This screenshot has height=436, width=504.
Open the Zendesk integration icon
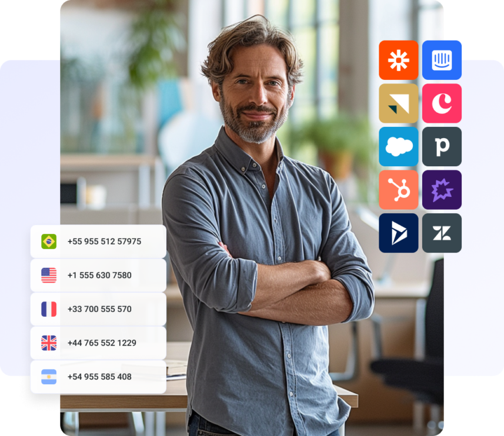[442, 233]
